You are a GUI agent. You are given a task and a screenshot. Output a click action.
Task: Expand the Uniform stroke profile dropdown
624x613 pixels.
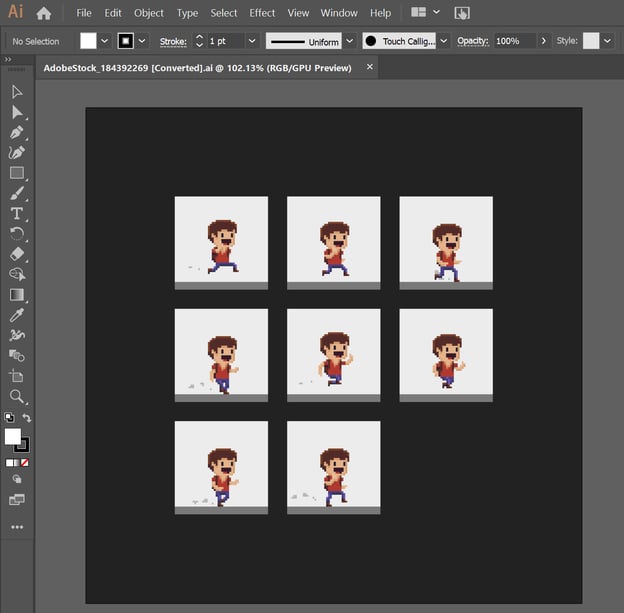pos(349,41)
